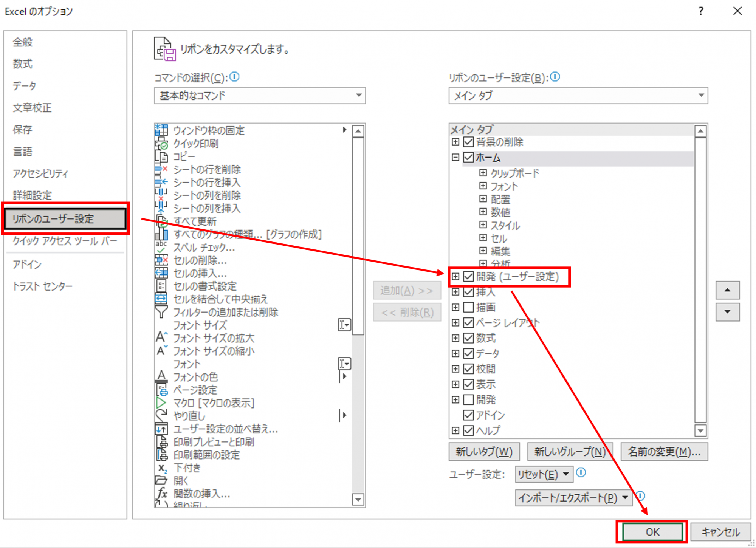Open the 全般 options category

23,42
